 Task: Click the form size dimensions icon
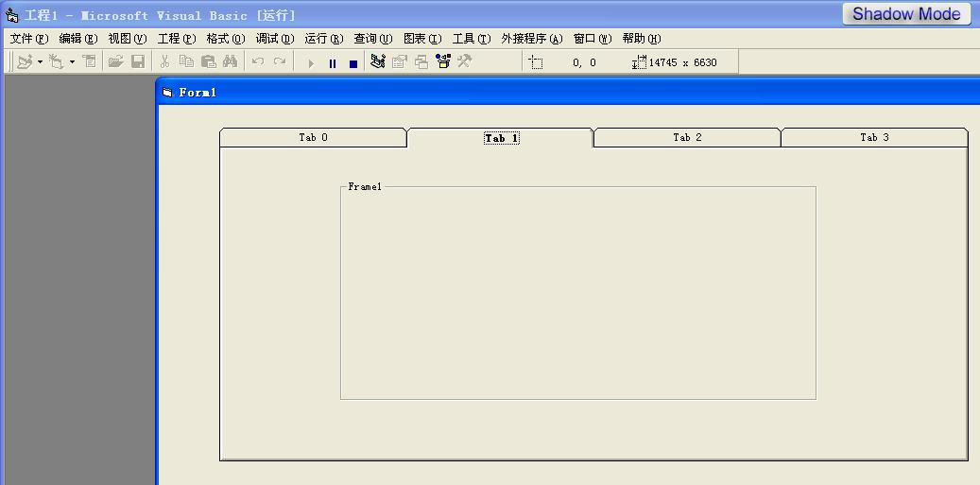pos(639,61)
